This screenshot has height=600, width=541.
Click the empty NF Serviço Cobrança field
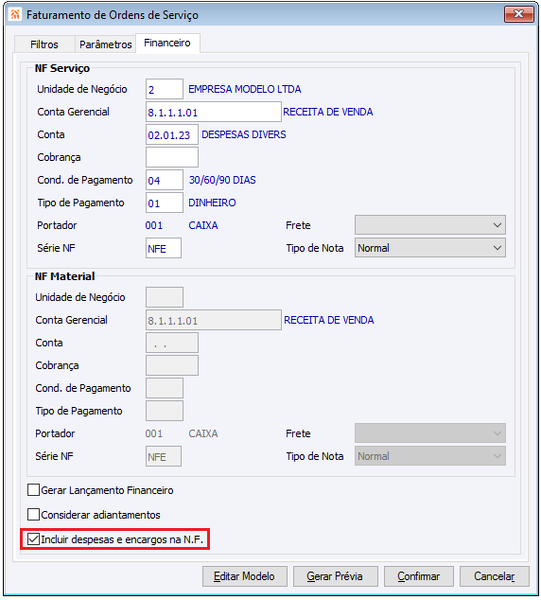click(x=172, y=157)
